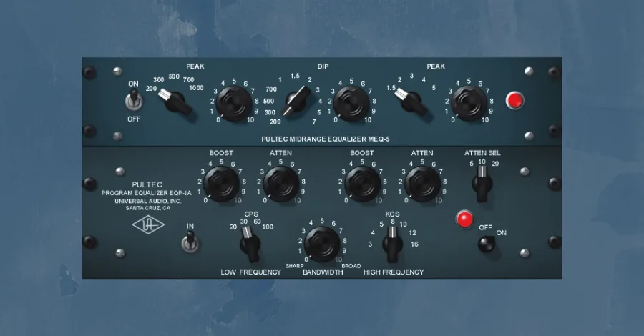Click the high-frequency BOOST knob on EQP-1A
This screenshot has width=644, height=336.
[x=362, y=184]
